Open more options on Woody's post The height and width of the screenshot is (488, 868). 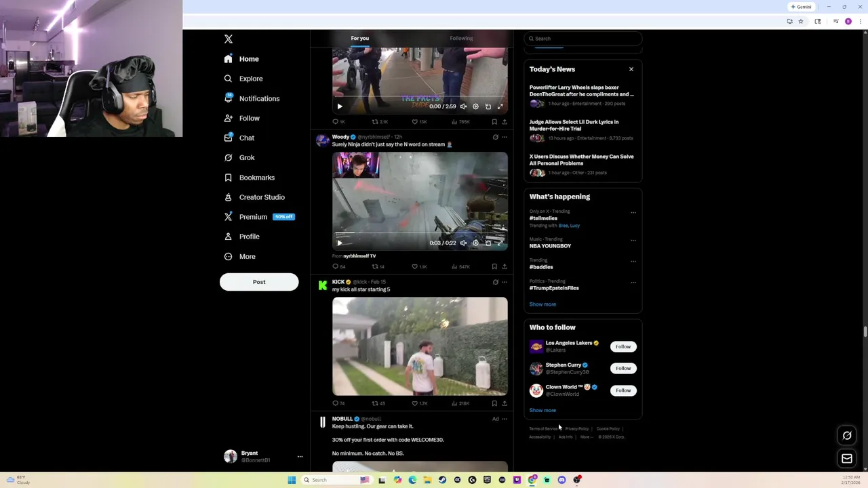[x=504, y=137]
